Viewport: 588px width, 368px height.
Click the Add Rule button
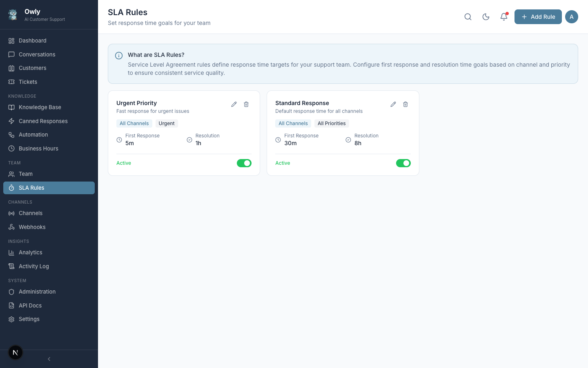coord(538,17)
